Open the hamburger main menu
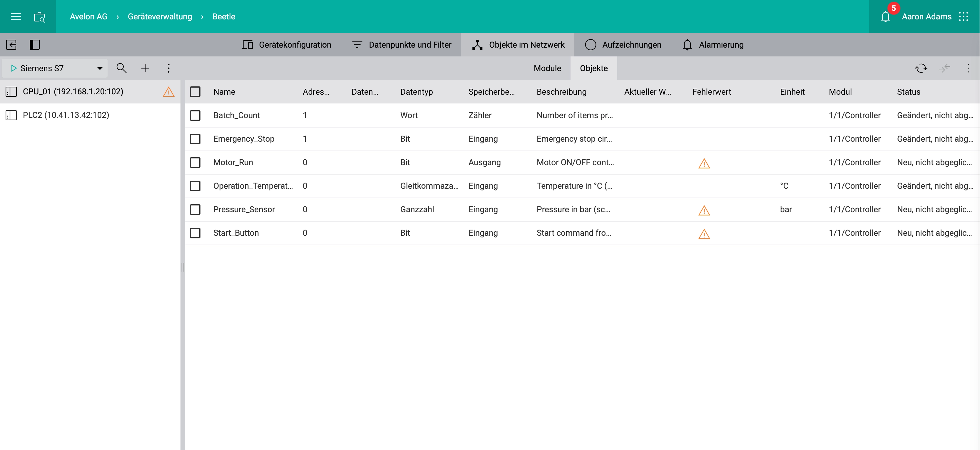This screenshot has height=450, width=980. 16,16
